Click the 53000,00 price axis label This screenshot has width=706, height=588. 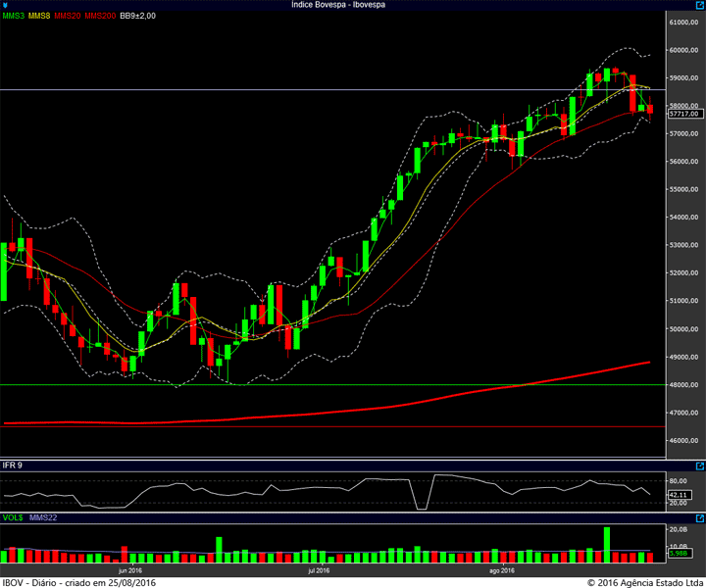[684, 245]
